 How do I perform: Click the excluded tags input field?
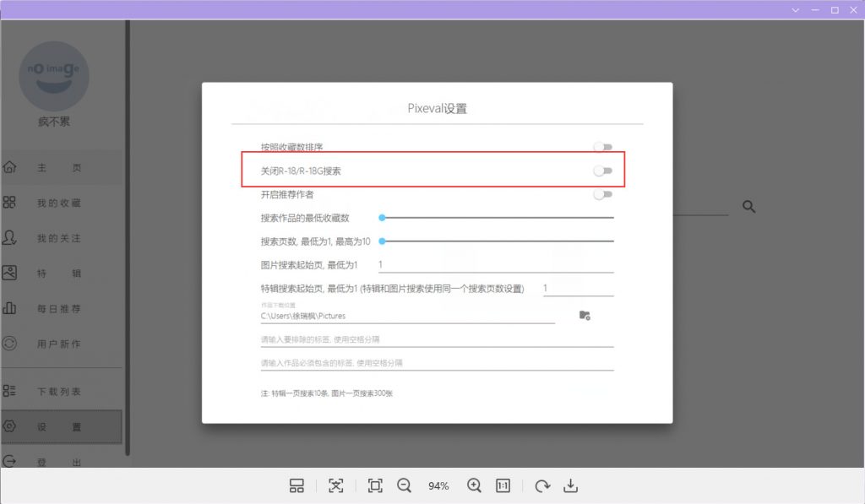pos(437,339)
